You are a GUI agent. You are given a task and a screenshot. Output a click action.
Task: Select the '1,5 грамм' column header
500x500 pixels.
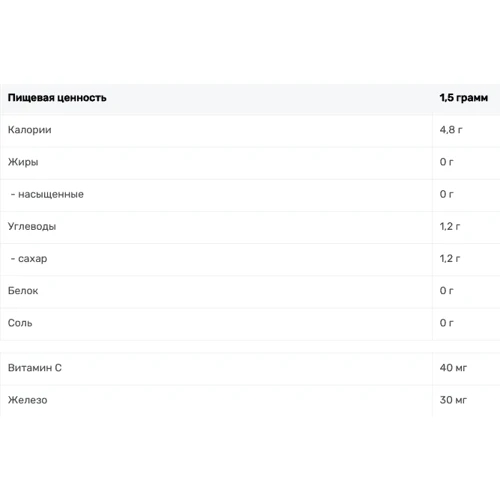click(464, 98)
